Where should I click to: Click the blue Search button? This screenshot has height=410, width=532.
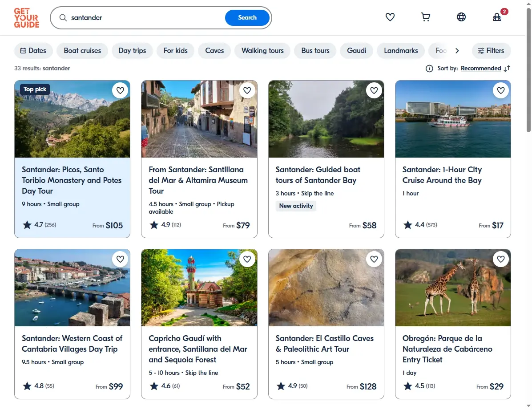point(247,18)
